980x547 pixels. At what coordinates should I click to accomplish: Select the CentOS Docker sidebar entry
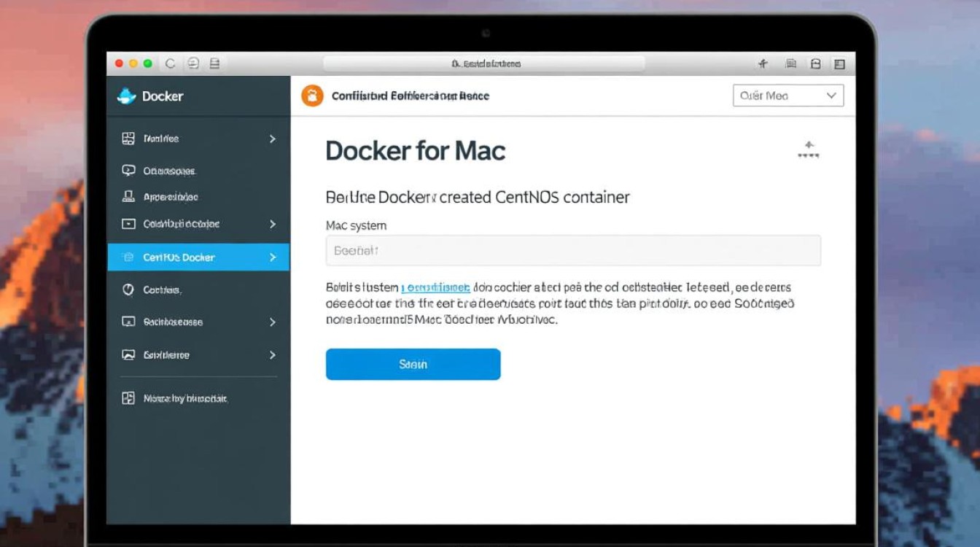[198, 257]
